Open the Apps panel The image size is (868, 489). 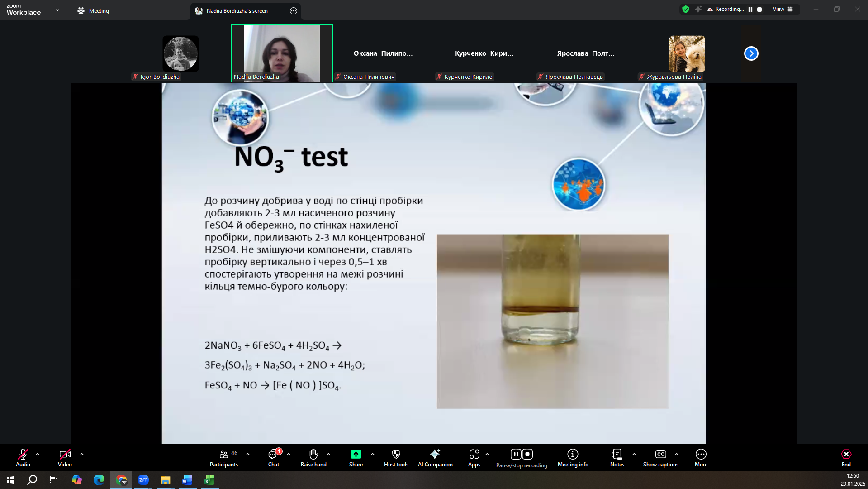pyautogui.click(x=474, y=457)
